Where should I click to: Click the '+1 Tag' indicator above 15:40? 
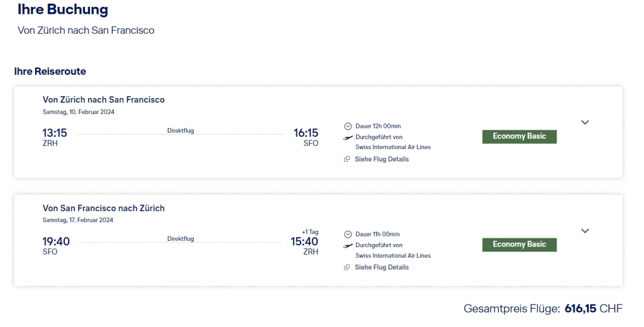click(x=309, y=232)
